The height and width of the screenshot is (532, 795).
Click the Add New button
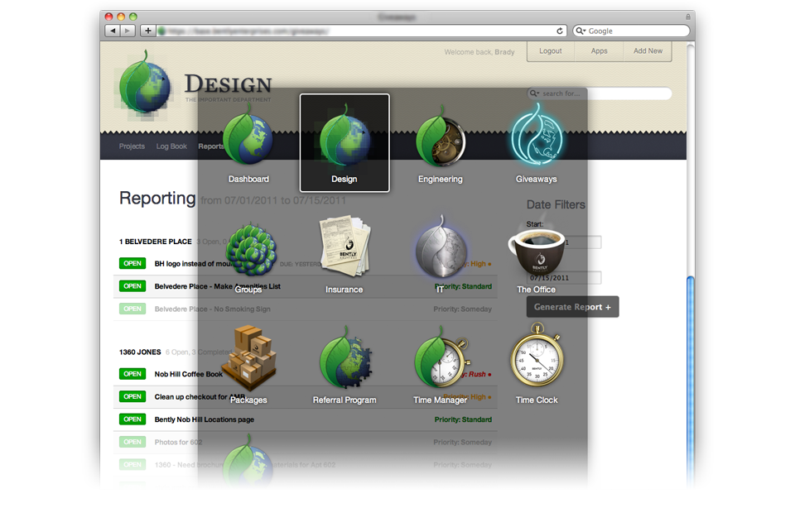click(648, 51)
